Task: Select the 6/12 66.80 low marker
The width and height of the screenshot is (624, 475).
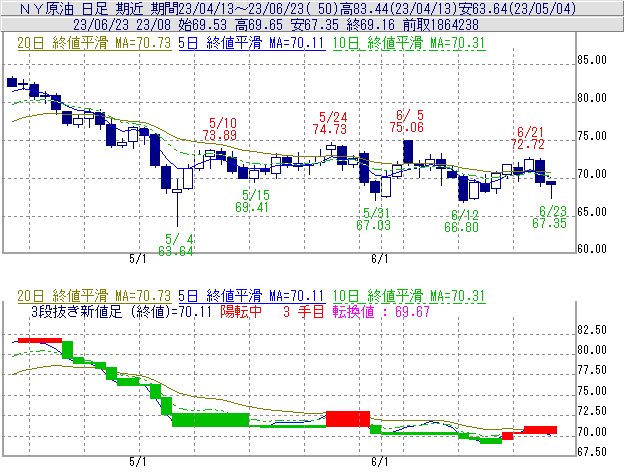Action: pos(462,221)
